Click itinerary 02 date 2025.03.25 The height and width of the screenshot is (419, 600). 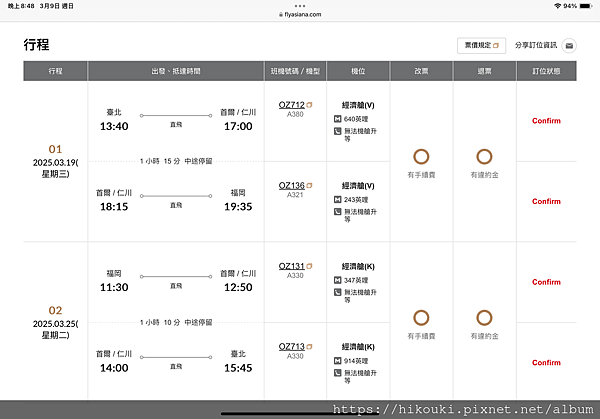[x=55, y=329]
